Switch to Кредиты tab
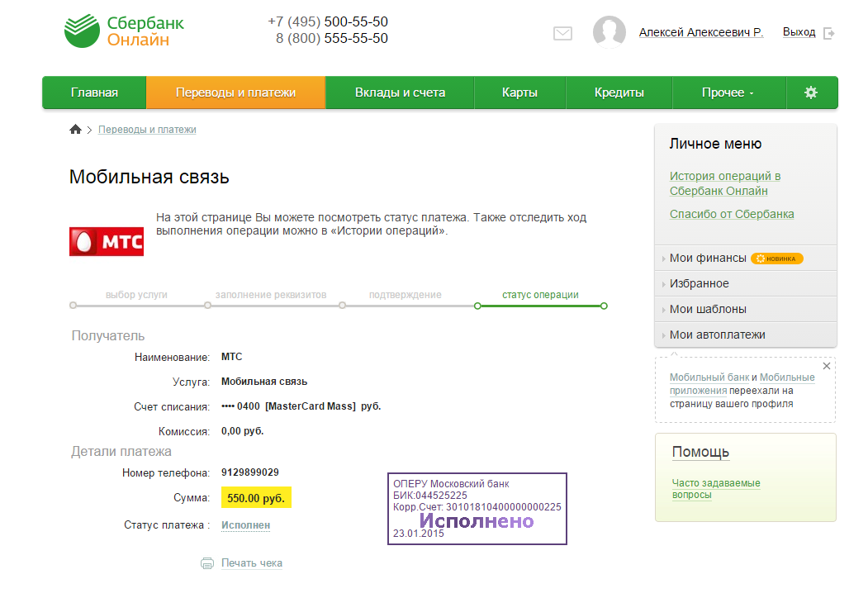The image size is (868, 598). pos(619,93)
